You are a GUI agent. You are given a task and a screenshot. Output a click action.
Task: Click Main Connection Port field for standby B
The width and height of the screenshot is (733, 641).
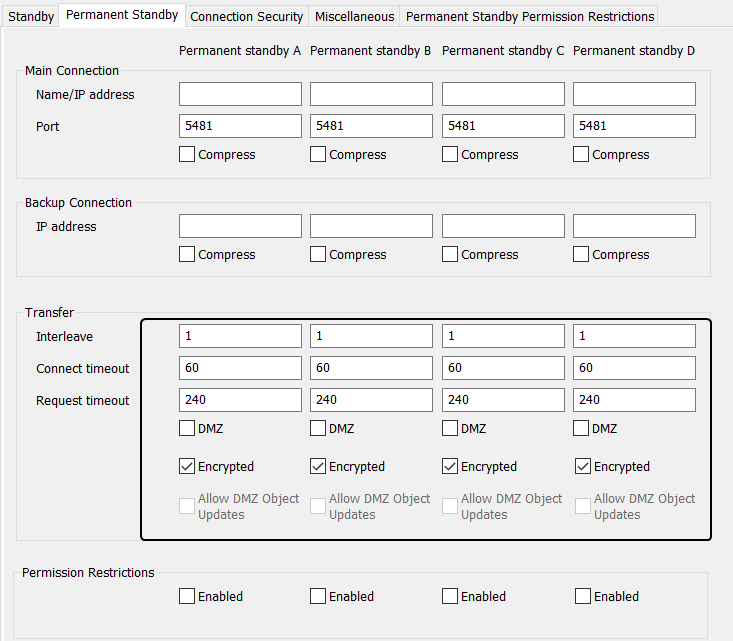pos(371,126)
